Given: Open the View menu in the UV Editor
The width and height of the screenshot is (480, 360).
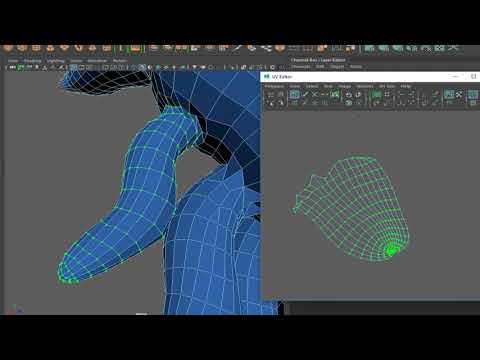Looking at the screenshot, I should pos(294,86).
